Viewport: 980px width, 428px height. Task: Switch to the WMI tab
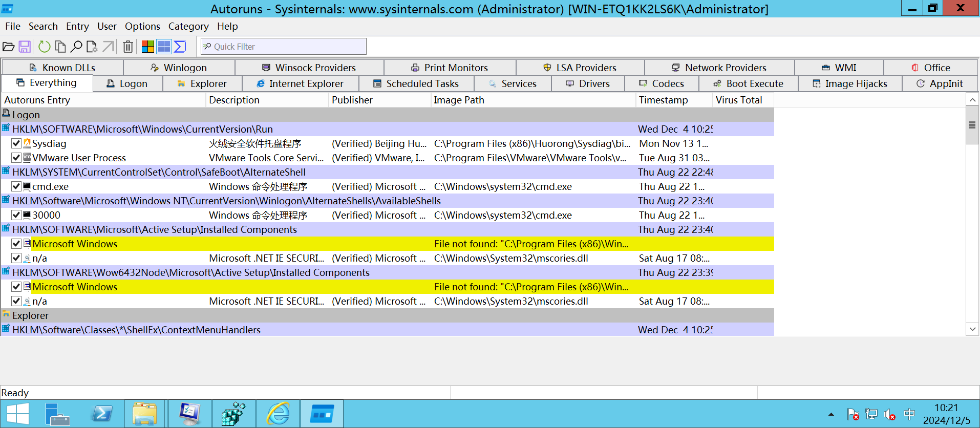[x=839, y=68]
